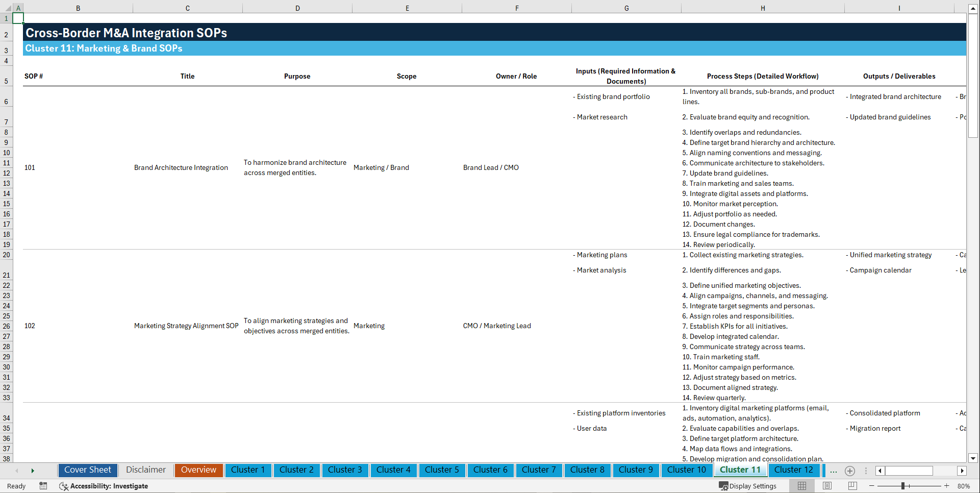Start macro recording from the status bar
Screen dimensions: 980x493
point(43,486)
